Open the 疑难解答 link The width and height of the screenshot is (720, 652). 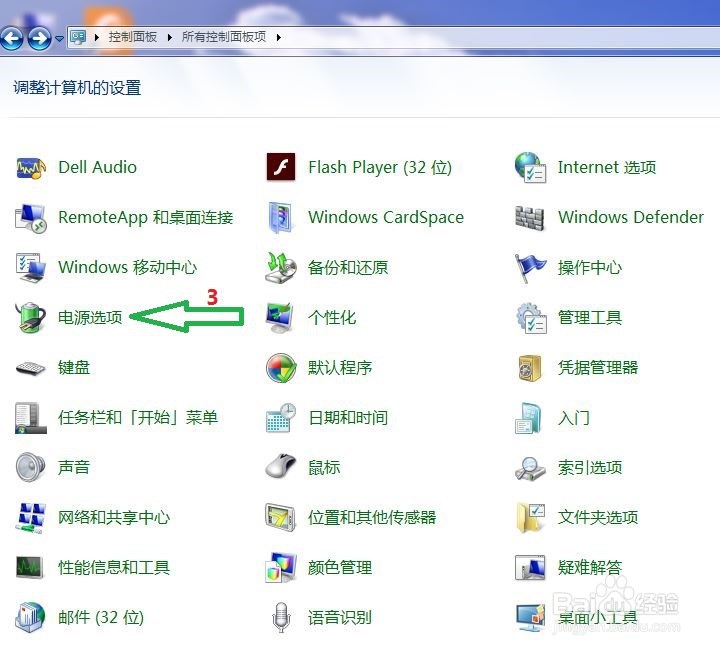click(x=590, y=568)
